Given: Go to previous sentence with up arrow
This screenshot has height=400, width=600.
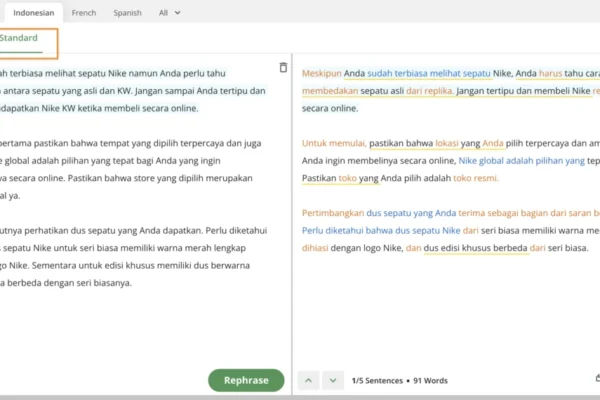Looking at the screenshot, I should [308, 380].
